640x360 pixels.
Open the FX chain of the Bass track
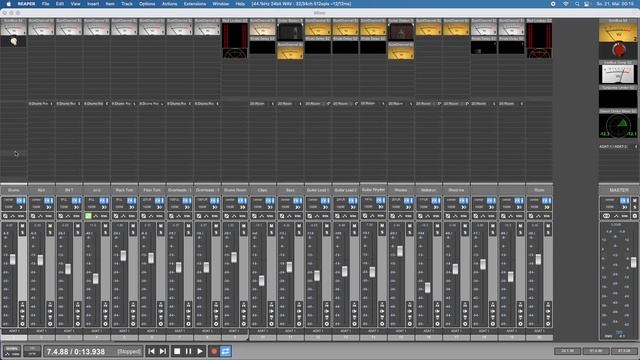pos(296,200)
